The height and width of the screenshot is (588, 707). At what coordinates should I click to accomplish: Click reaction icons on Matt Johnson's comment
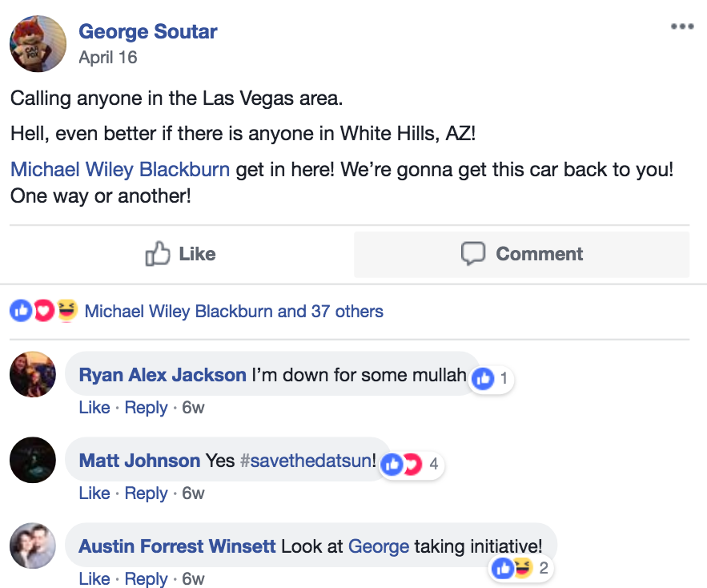click(401, 465)
